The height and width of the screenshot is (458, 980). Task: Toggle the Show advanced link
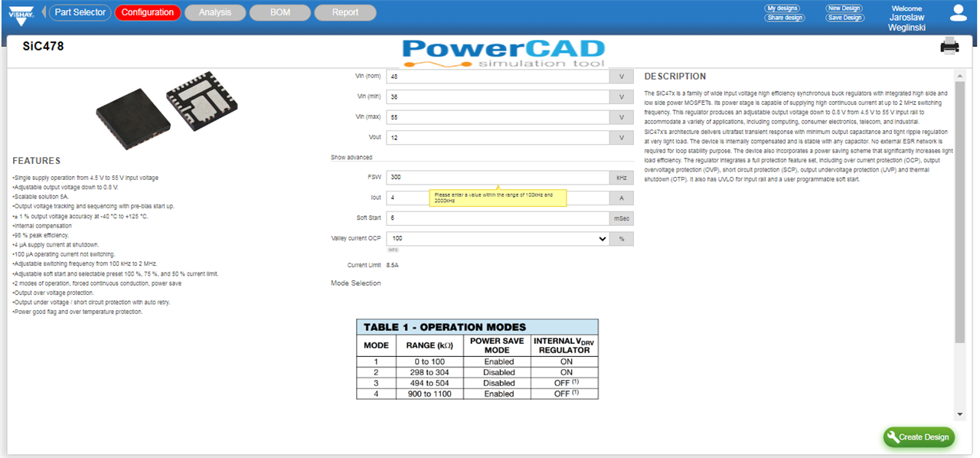[351, 158]
